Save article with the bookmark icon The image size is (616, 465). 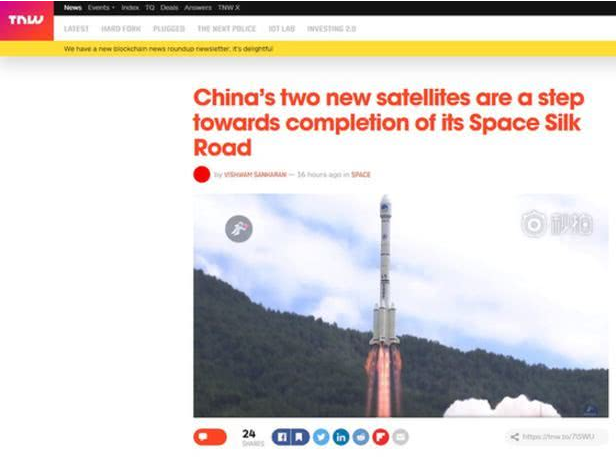click(x=300, y=437)
